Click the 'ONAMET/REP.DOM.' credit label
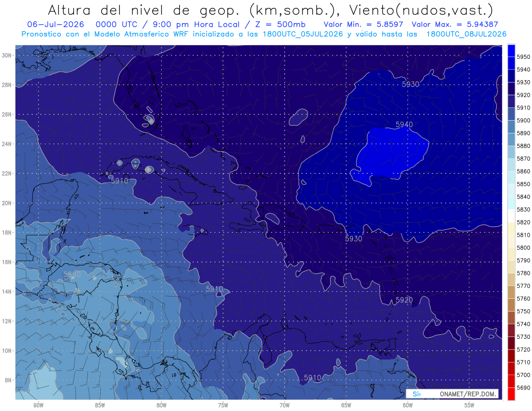This screenshot has height=411, width=532. tap(468, 394)
